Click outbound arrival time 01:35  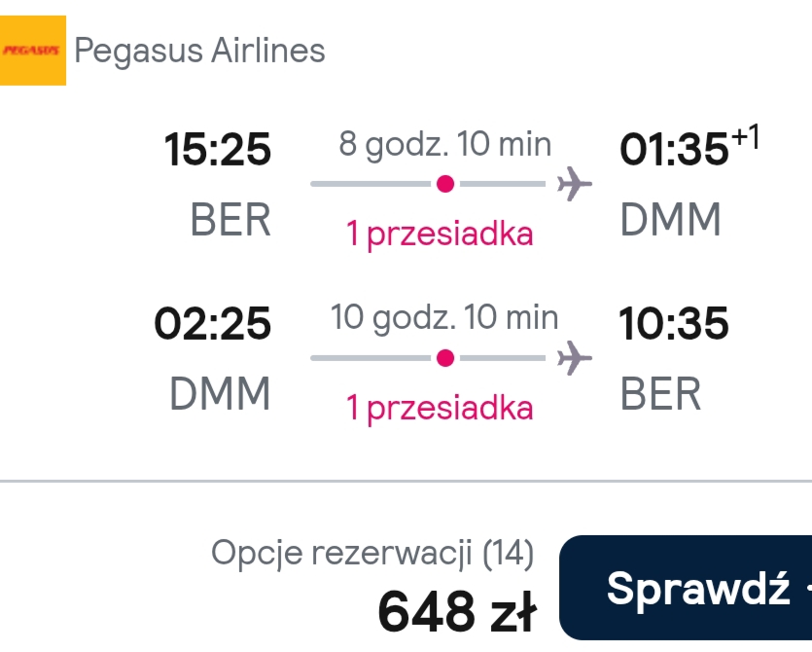click(674, 149)
